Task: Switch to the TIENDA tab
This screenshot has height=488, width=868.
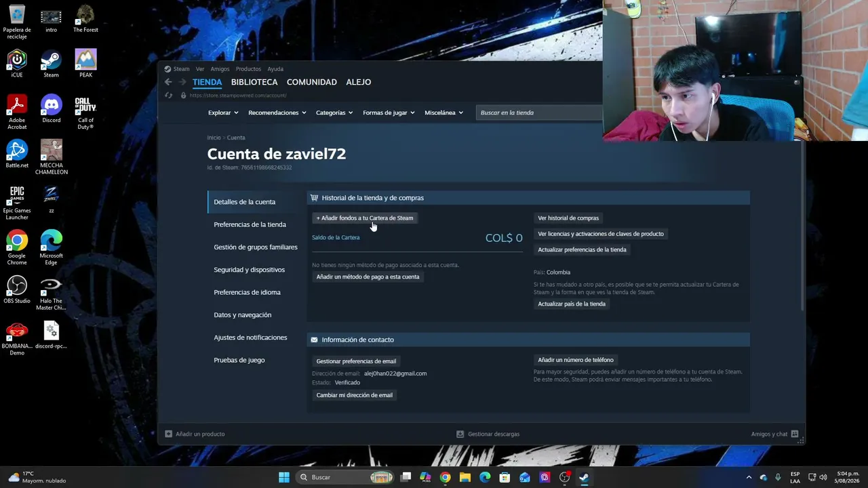Action: (x=207, y=82)
